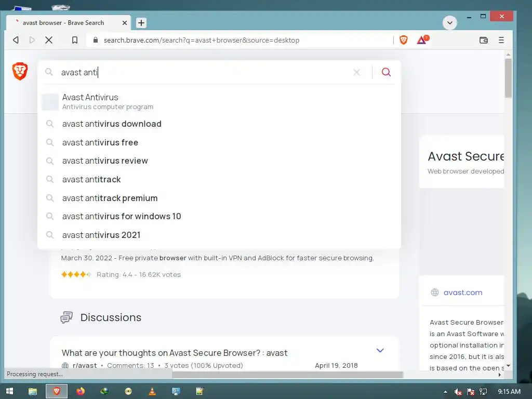Viewport: 532px width, 399px height.
Task: Open the Brave hamburger menu
Action: pos(501,40)
